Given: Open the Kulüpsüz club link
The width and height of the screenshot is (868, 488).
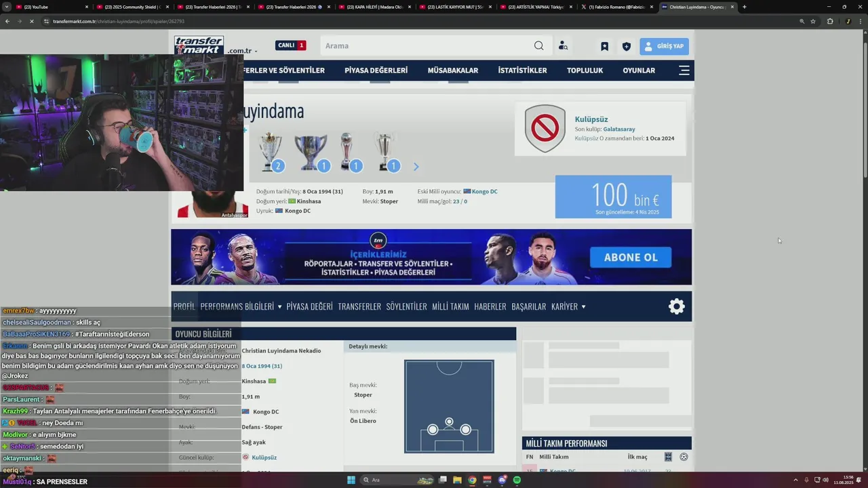Looking at the screenshot, I should coord(591,119).
